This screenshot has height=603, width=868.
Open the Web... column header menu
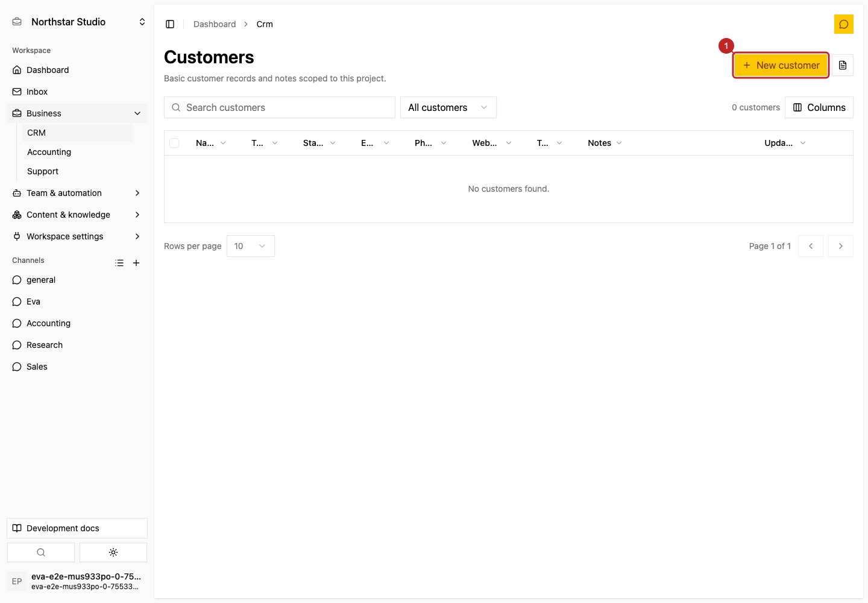(x=492, y=143)
